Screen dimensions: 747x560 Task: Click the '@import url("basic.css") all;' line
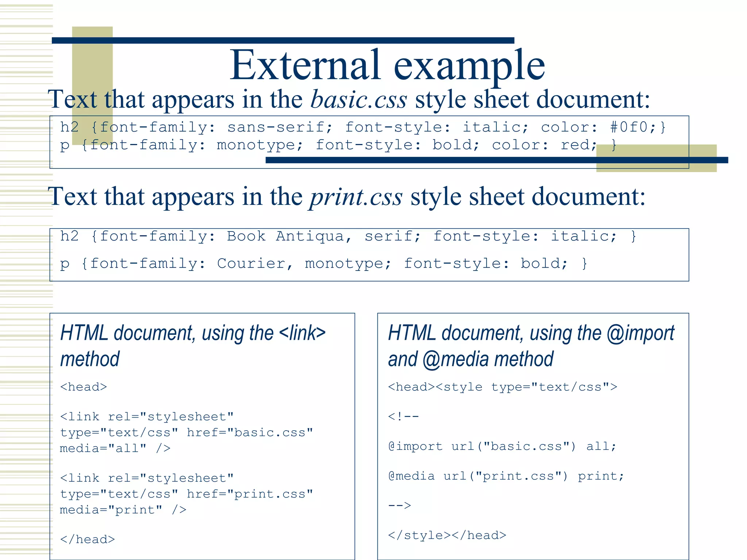click(x=502, y=446)
